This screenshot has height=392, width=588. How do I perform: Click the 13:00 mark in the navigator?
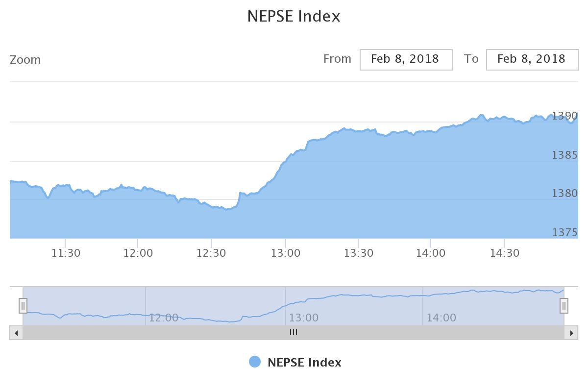(304, 318)
